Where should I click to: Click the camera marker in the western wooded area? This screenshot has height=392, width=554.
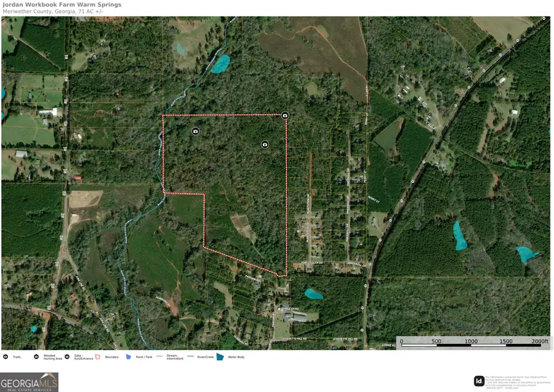coord(195,132)
